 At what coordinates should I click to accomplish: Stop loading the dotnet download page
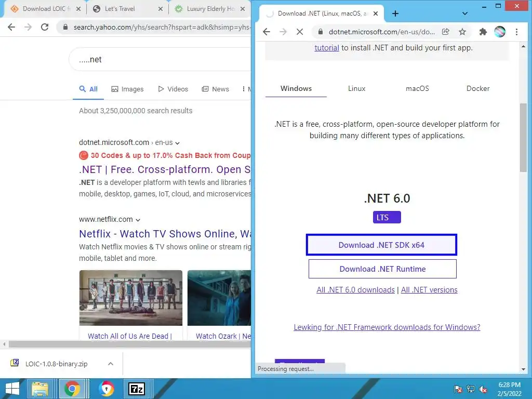(x=300, y=32)
